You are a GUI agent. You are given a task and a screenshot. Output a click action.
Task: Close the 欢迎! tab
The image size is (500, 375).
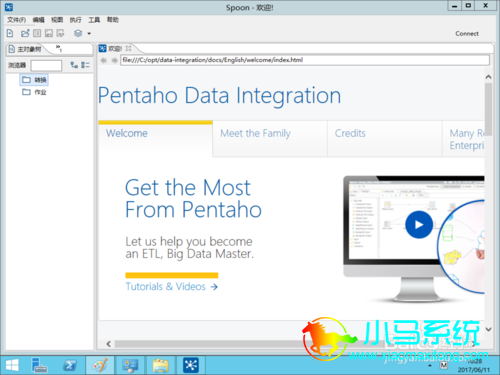pyautogui.click(x=128, y=48)
